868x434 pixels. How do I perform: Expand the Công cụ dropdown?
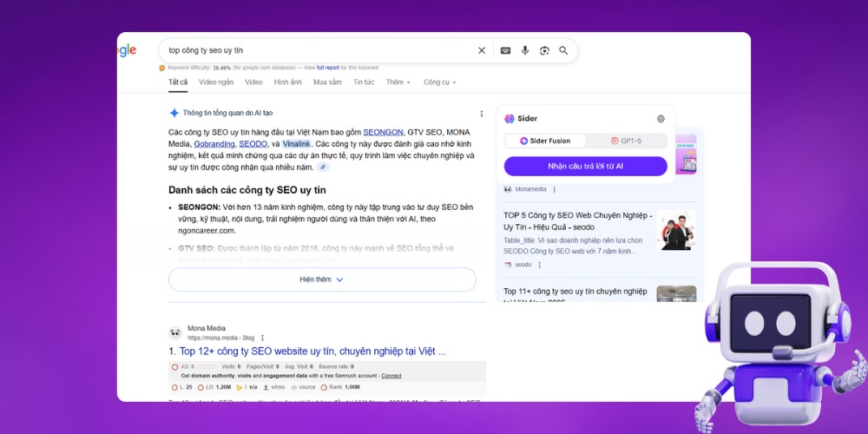[x=440, y=82]
